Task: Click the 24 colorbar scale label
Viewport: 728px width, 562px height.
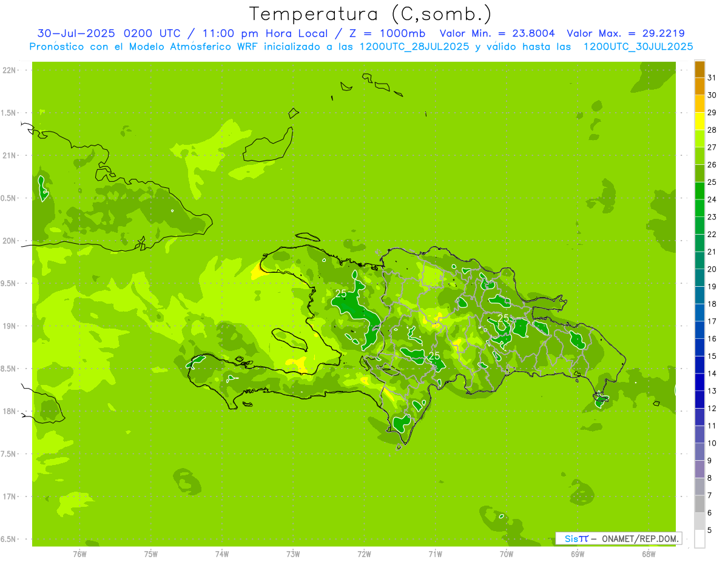Action: tap(712, 199)
